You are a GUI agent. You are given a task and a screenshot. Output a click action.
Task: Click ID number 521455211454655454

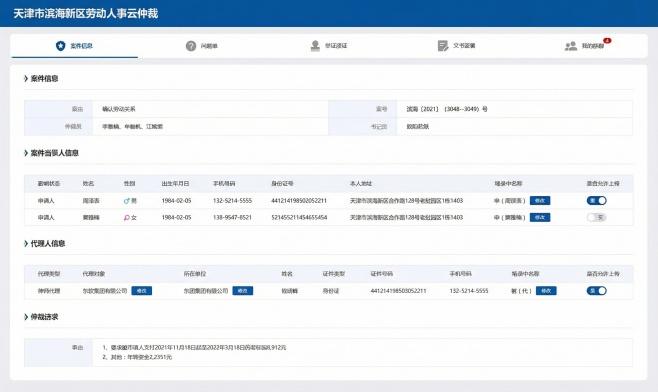tap(299, 217)
